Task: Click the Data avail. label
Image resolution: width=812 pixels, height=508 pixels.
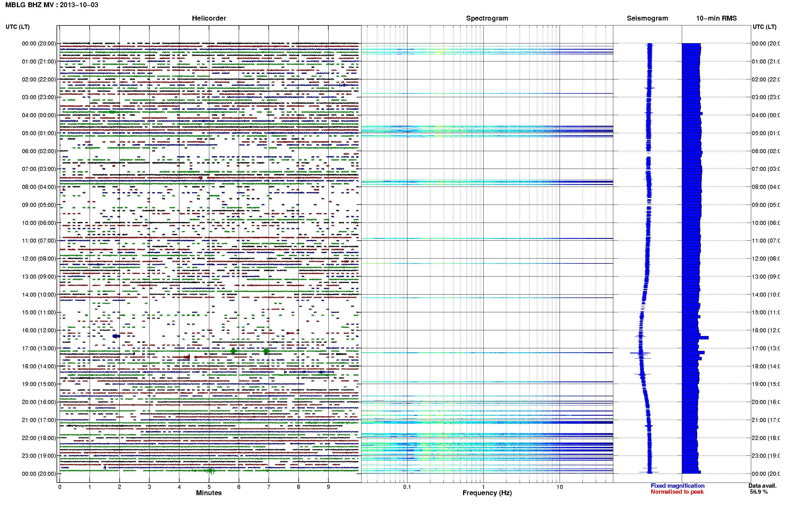Action: click(762, 486)
